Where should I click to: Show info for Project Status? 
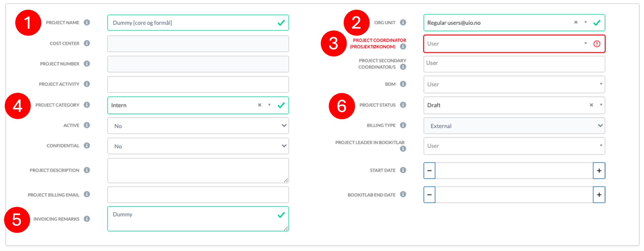403,105
